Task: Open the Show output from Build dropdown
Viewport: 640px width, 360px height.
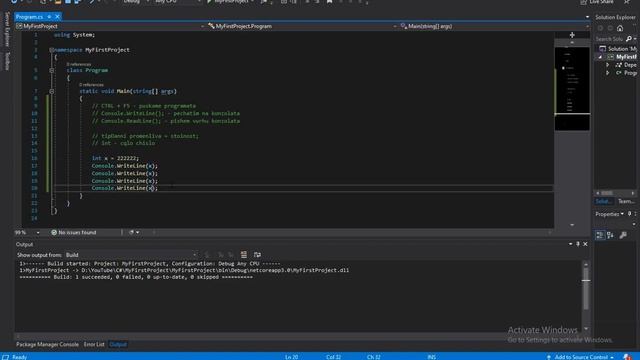Action: pyautogui.click(x=131, y=255)
